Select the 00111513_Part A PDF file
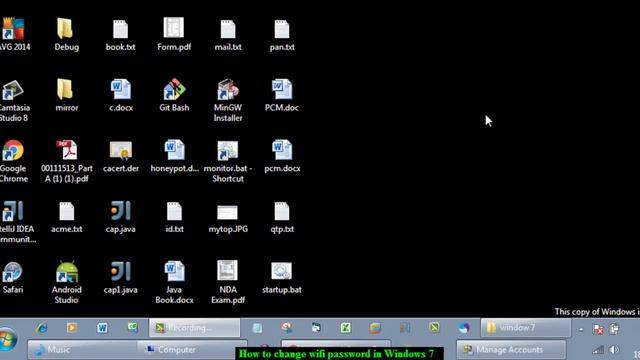Image resolution: width=640 pixels, height=360 pixels. click(x=67, y=161)
